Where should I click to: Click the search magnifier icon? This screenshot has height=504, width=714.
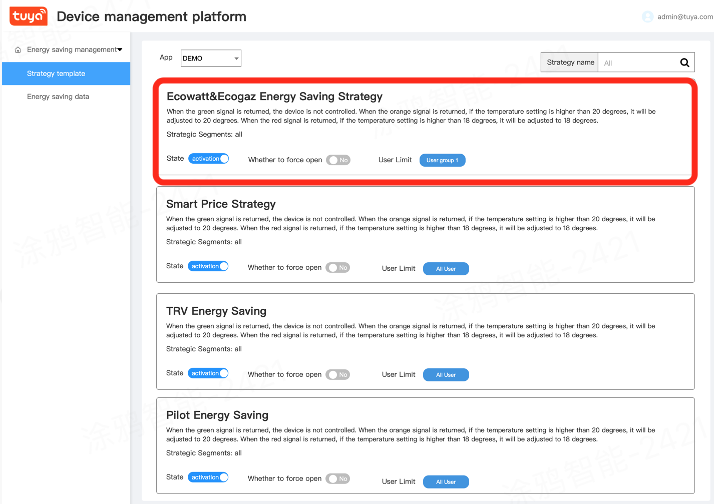click(684, 63)
